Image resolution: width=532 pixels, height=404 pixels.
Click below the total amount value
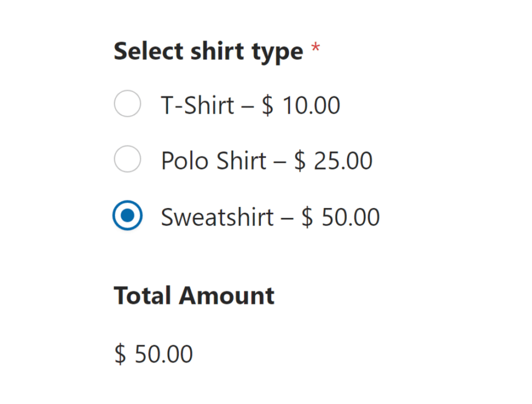point(154,385)
